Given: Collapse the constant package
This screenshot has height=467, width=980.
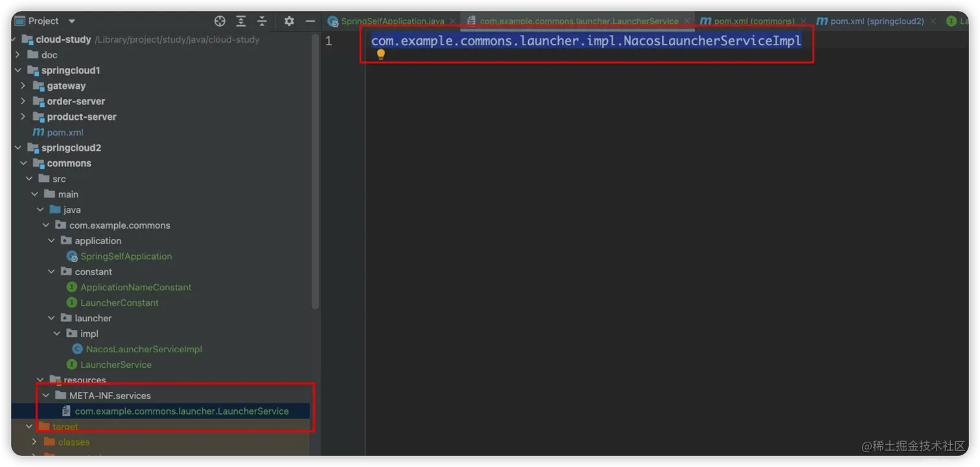Looking at the screenshot, I should (52, 272).
